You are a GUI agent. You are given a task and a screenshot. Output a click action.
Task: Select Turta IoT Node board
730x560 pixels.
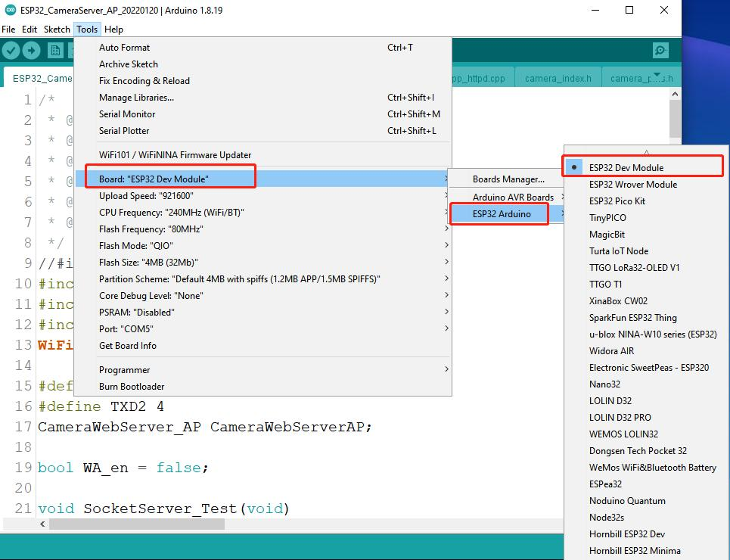(647, 251)
